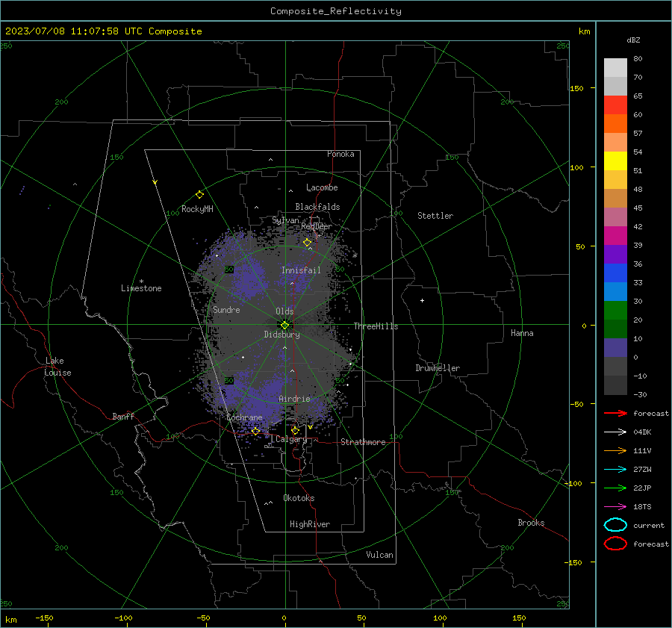The height and width of the screenshot is (628, 672).
Task: Click the Brooks city label
Action: tap(531, 523)
